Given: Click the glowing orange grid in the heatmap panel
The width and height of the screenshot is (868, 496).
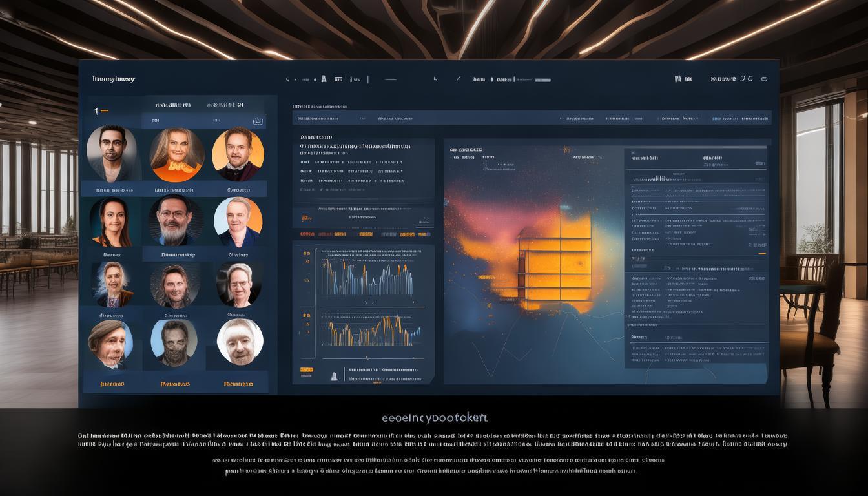Looking at the screenshot, I should click(x=555, y=262).
